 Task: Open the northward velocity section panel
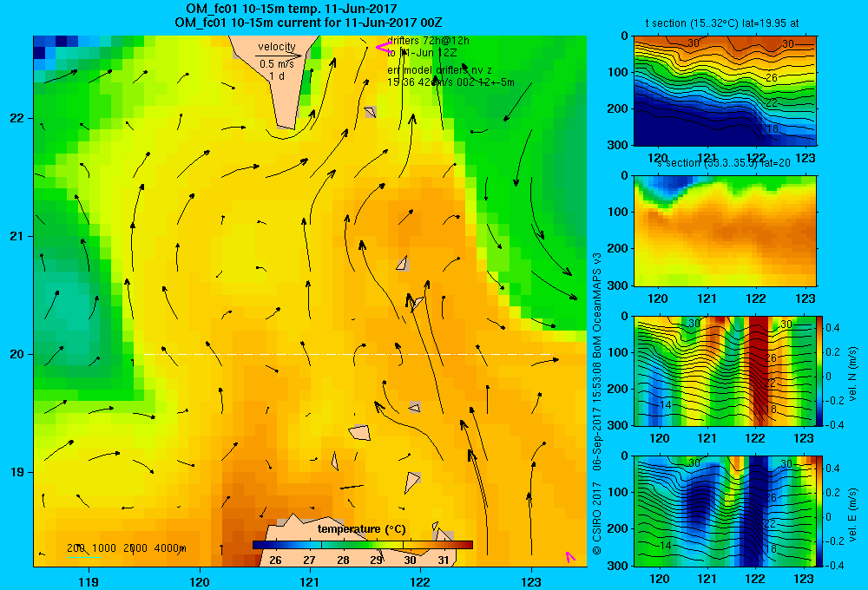click(x=725, y=370)
